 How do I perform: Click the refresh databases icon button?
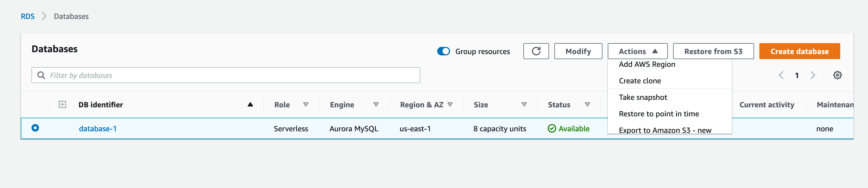[x=536, y=51]
